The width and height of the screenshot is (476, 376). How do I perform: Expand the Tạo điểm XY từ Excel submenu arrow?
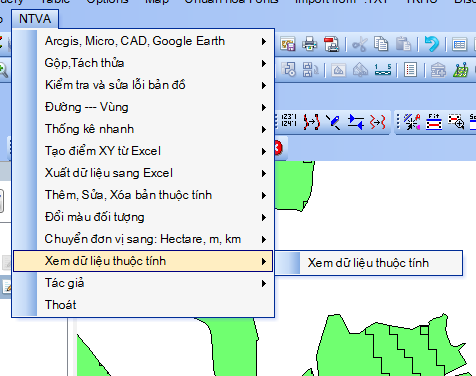(x=264, y=151)
